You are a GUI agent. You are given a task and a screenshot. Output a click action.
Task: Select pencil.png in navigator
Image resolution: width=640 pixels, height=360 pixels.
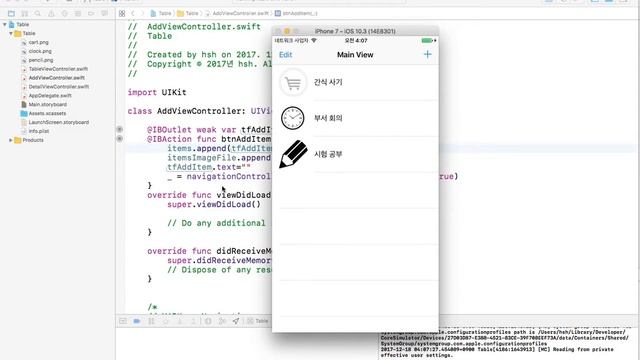tap(41, 60)
